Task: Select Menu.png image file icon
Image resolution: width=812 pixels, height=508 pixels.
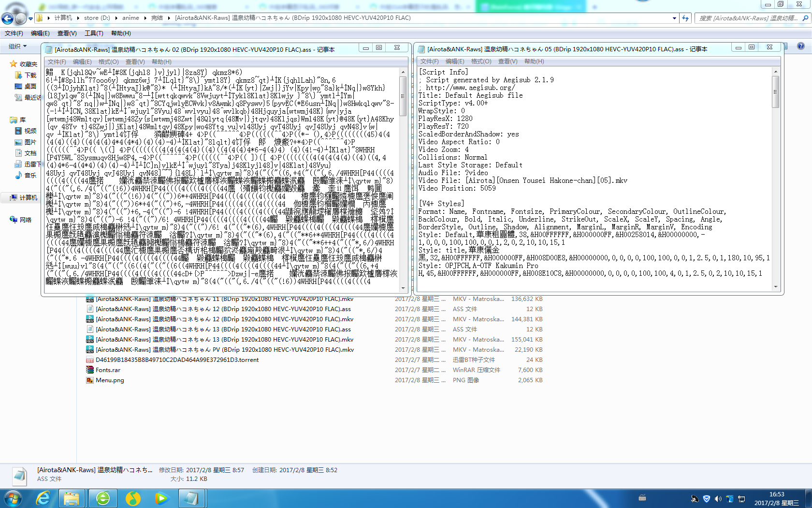Action: pyautogui.click(x=90, y=380)
